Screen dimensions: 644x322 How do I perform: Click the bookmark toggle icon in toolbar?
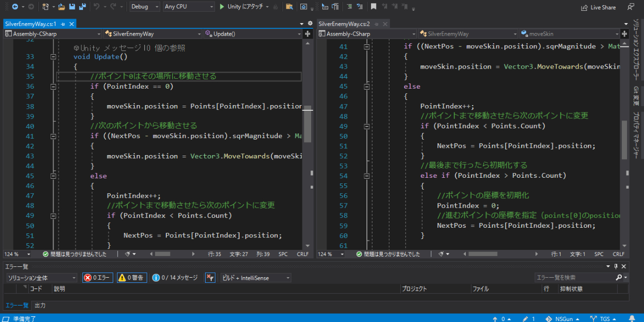coord(374,7)
